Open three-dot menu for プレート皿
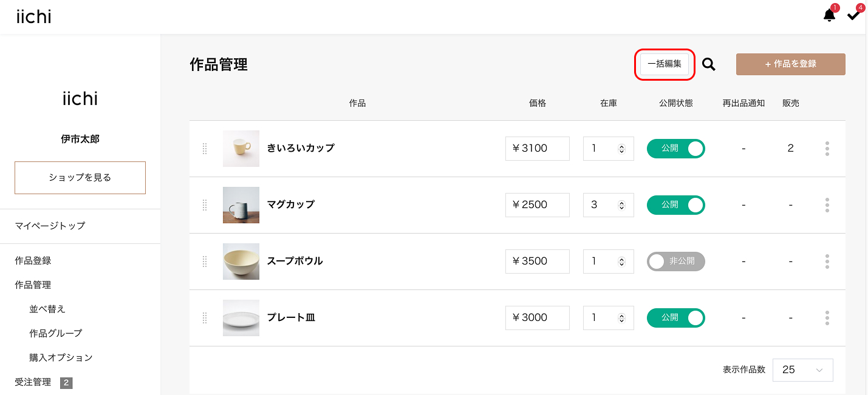The image size is (868, 395). click(827, 318)
